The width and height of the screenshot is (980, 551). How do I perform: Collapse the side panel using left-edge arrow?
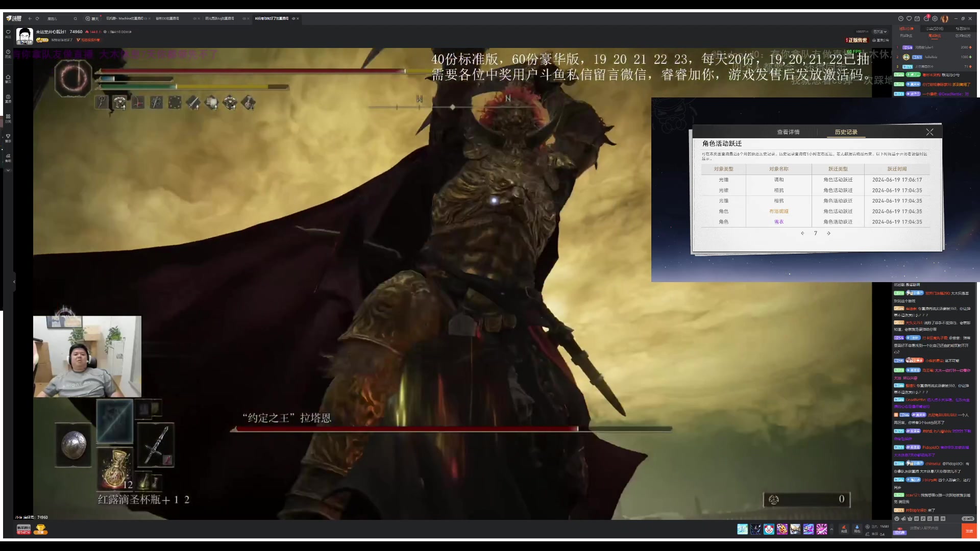pos(14,282)
